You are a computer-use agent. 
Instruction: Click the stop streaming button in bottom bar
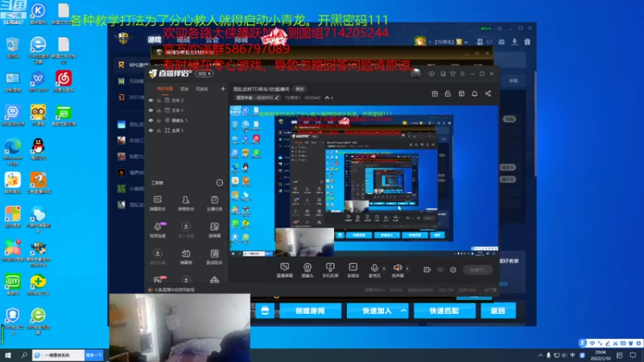tap(477, 269)
